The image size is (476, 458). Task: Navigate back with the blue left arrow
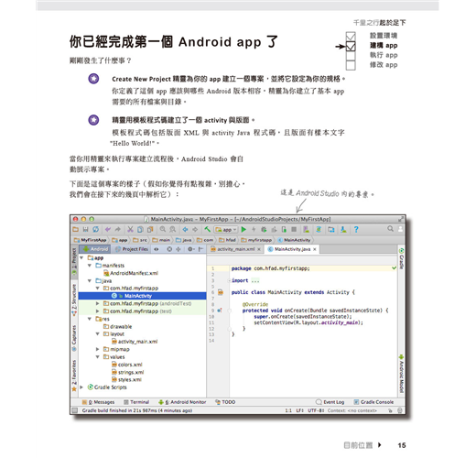185,229
